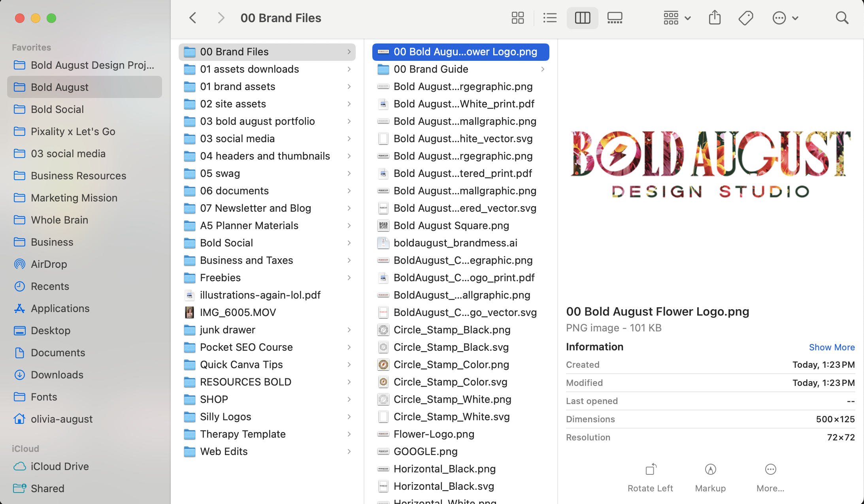The height and width of the screenshot is (504, 864).
Task: Click the search magnifier icon
Action: (842, 18)
